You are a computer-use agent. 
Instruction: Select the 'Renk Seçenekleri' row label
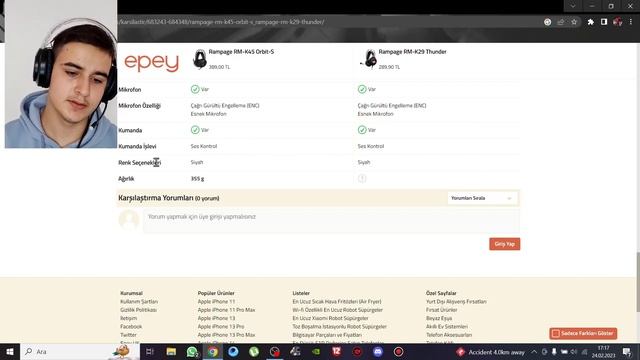coord(140,162)
